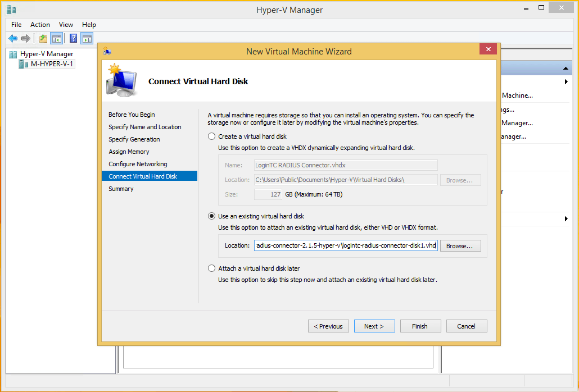The image size is (579, 392).
Task: Click the LoginTC RADIUS Connector.vhdx name field
Action: click(x=346, y=165)
